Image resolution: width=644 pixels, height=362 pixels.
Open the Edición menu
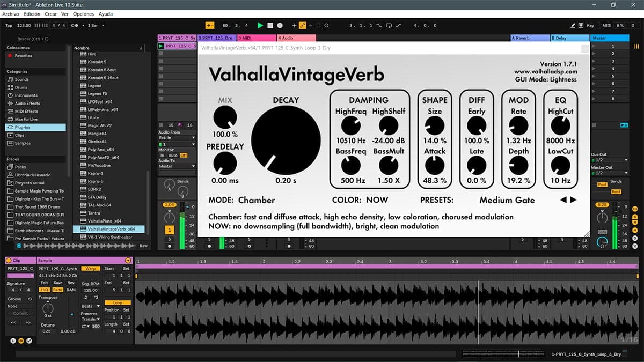point(32,14)
